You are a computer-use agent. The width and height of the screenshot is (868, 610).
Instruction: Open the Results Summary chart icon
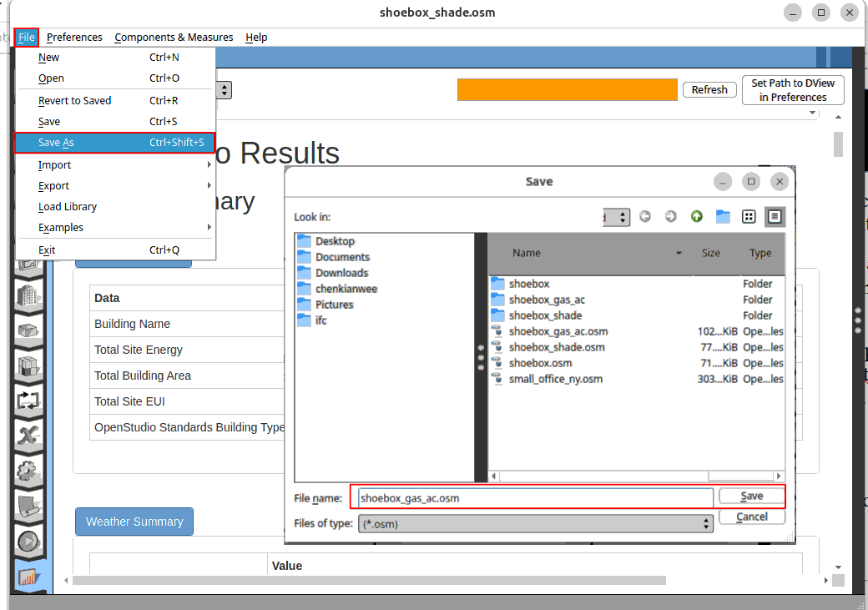click(x=29, y=576)
